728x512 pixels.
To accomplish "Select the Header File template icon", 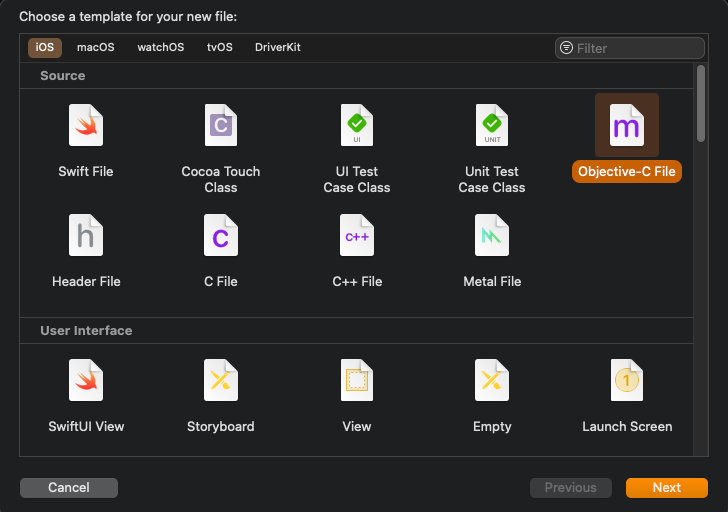I will [x=86, y=235].
